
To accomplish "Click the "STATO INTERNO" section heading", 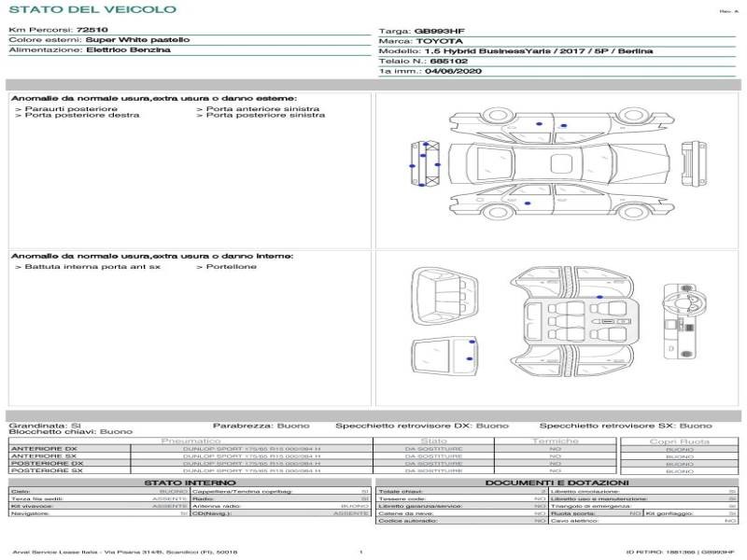I will pos(190,483).
